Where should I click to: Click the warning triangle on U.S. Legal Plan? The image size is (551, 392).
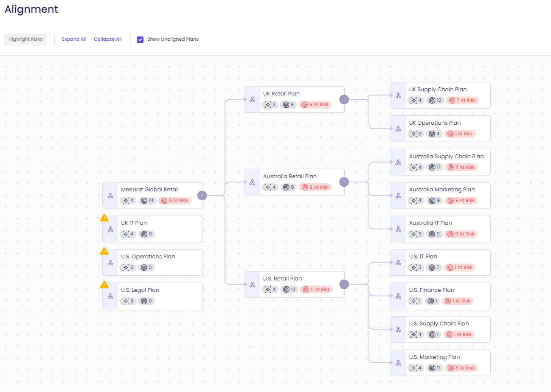click(104, 285)
